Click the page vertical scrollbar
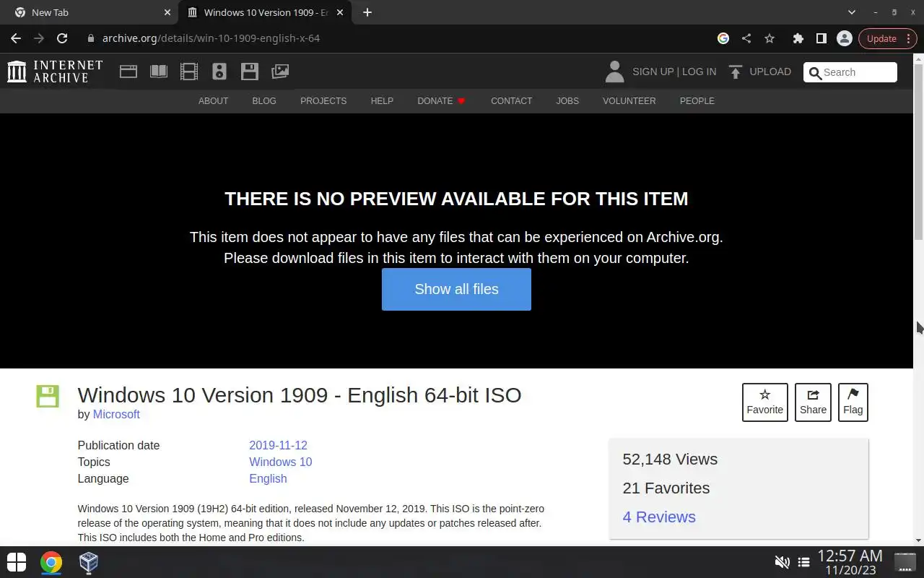 click(918, 152)
